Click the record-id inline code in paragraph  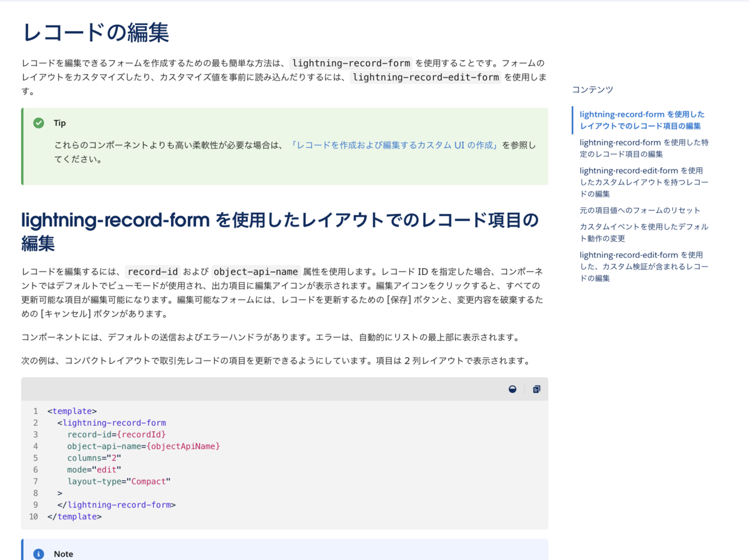tap(152, 272)
